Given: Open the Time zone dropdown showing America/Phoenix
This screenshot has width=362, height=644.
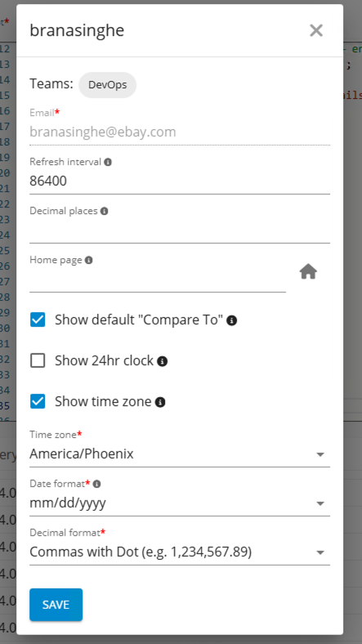Looking at the screenshot, I should click(180, 454).
